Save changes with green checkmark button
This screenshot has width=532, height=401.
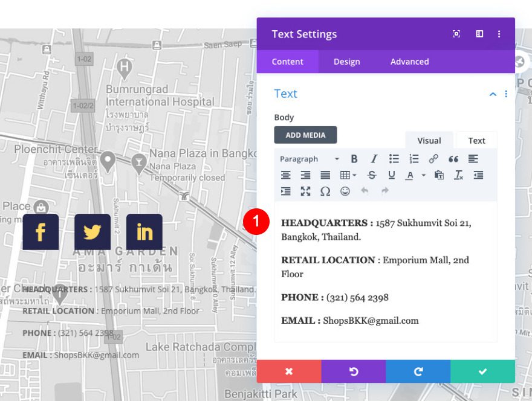(482, 371)
